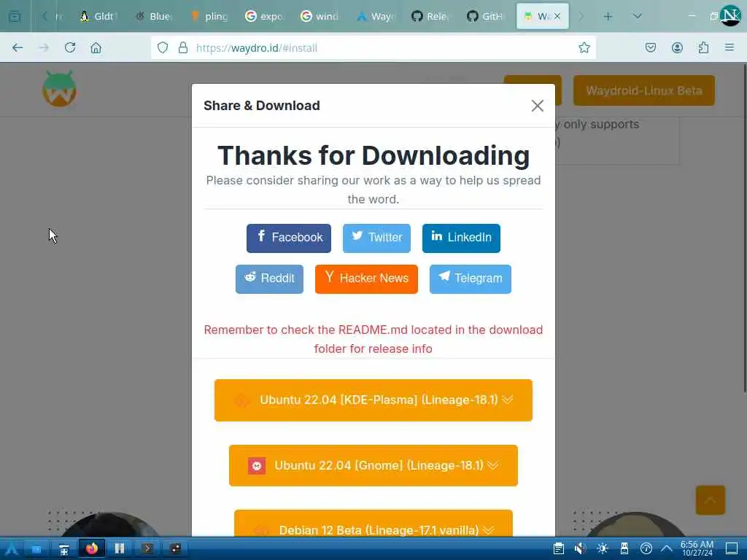Expand Ubuntu 22.04 Gnome download option

373,465
